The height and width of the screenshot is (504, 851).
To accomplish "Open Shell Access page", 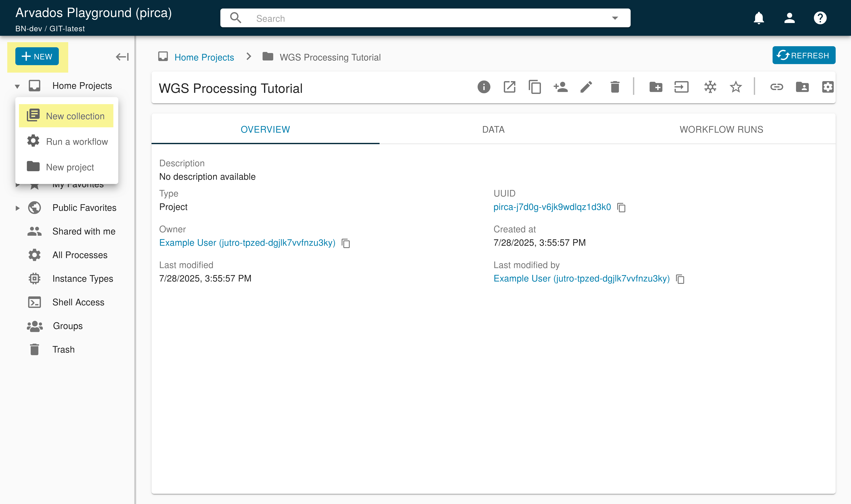I will tap(78, 302).
